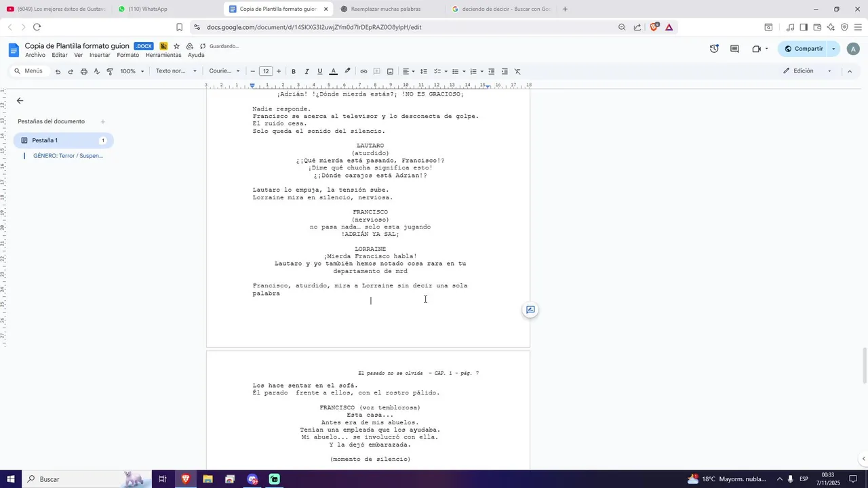Expand share options arrow next to Compartir
The width and height of the screenshot is (868, 488).
[x=833, y=49]
